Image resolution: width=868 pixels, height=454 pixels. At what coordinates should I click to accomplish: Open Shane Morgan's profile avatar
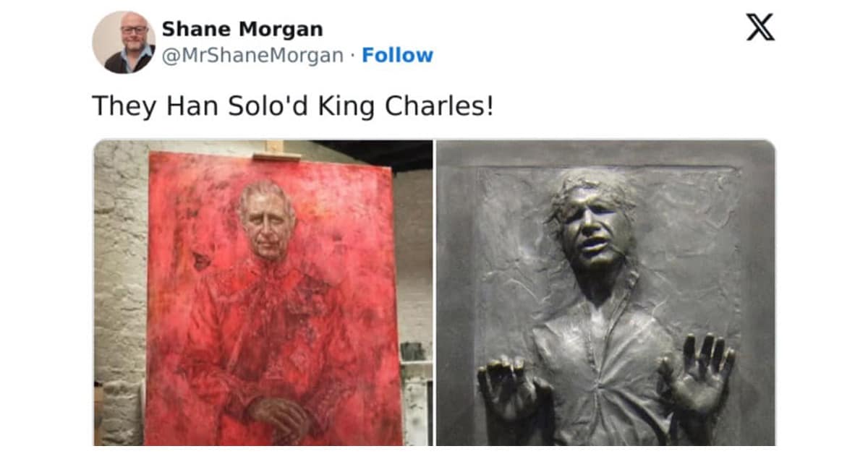pyautogui.click(x=124, y=43)
